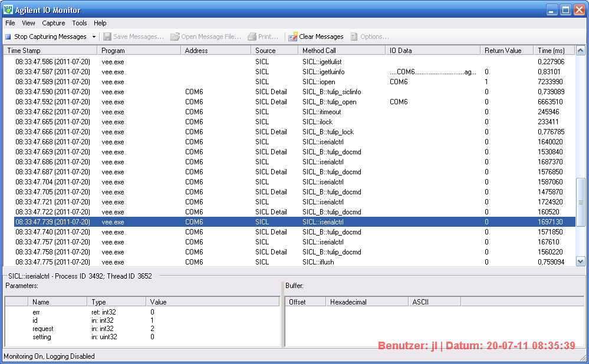Click the Method Call column header
Image resolution: width=589 pixels, height=364 pixels.
pyautogui.click(x=341, y=51)
